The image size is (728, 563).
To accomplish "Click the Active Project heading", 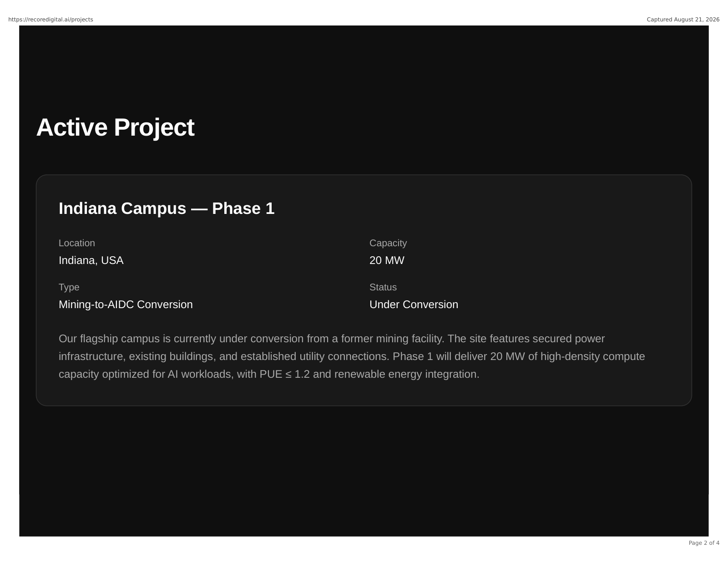I will point(115,127).
